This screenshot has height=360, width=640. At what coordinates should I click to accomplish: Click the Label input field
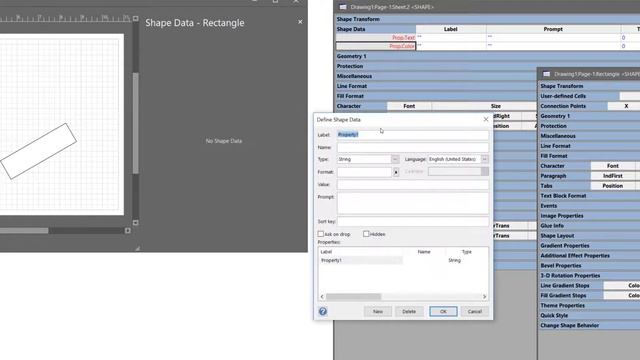pyautogui.click(x=413, y=135)
